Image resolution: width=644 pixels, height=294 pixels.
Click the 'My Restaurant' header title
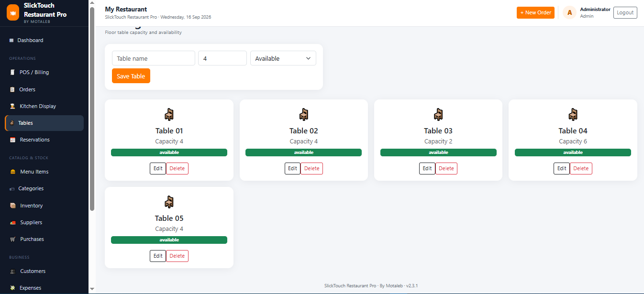click(126, 9)
